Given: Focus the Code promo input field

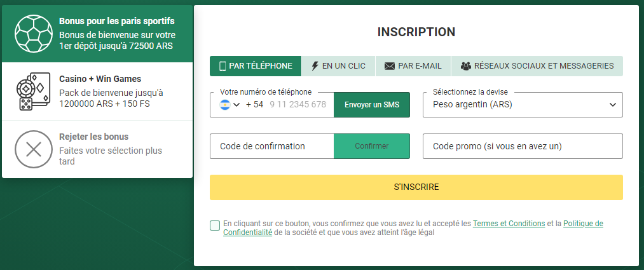Looking at the screenshot, I should click(x=523, y=146).
